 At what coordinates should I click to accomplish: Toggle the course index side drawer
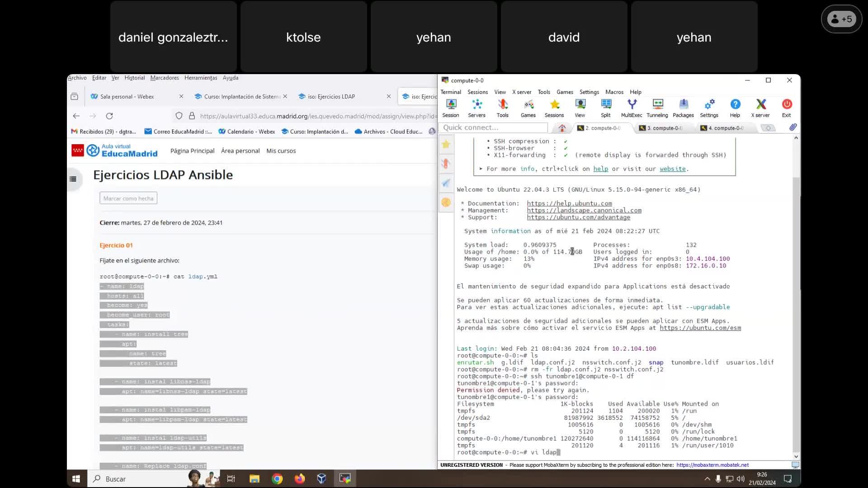coord(73,179)
